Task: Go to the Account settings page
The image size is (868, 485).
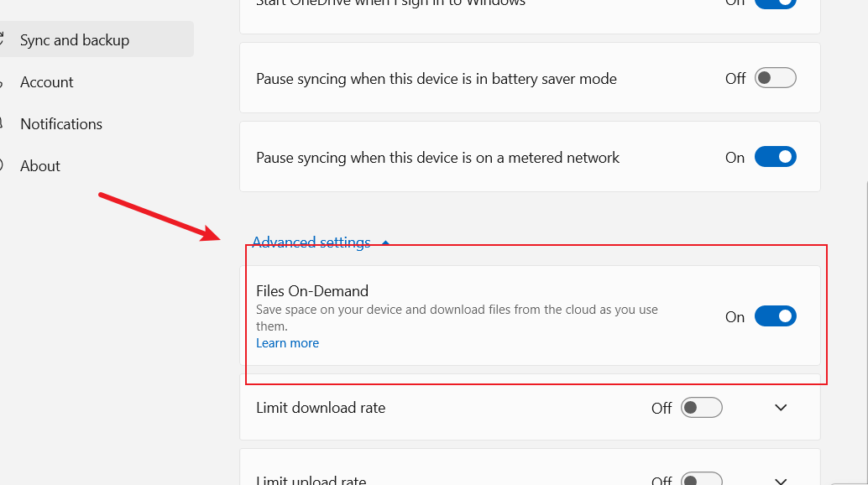Action: pos(46,82)
